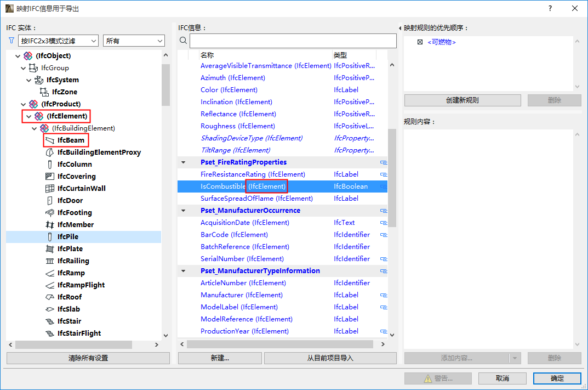
Task: Click link icon on FireResistanceRating row
Action: (x=383, y=174)
